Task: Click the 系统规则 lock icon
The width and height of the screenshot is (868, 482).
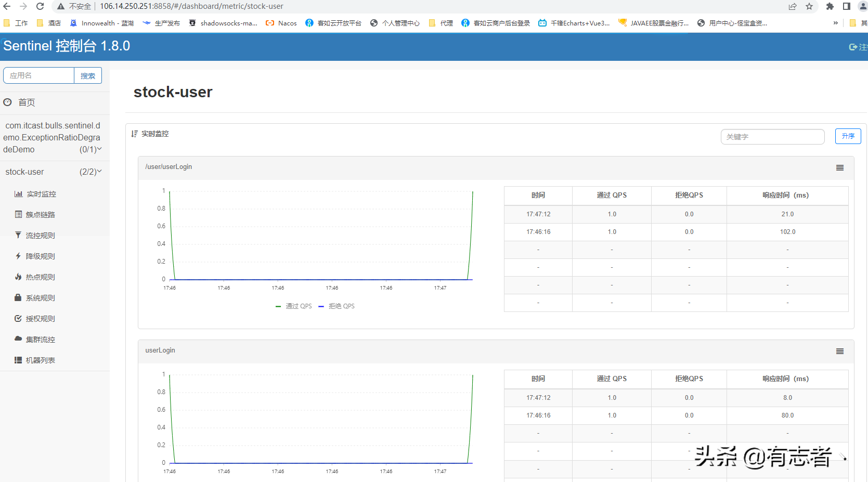Action: click(x=18, y=298)
